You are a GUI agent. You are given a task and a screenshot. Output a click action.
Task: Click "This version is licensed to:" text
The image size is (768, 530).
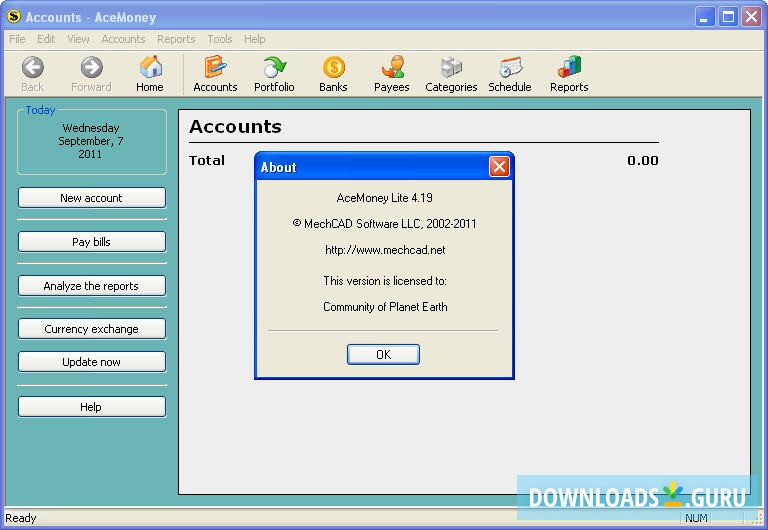[385, 281]
